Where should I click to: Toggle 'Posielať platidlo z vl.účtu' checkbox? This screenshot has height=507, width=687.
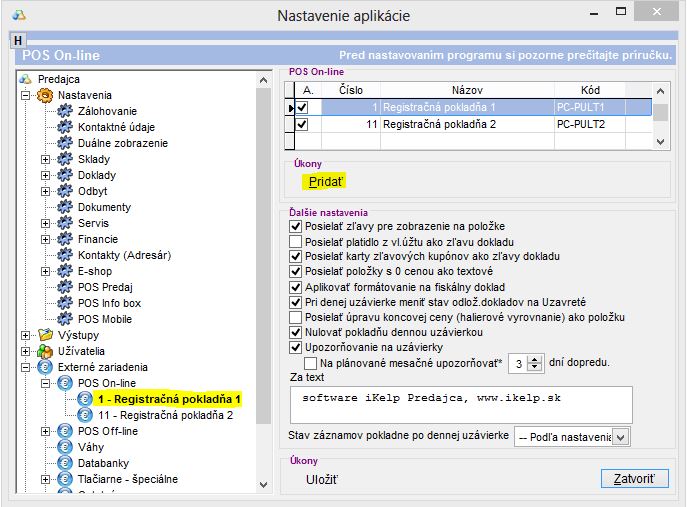click(295, 242)
